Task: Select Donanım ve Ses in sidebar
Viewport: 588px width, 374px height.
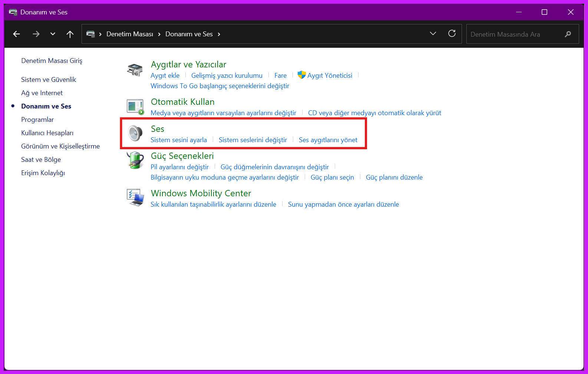Action: [46, 106]
